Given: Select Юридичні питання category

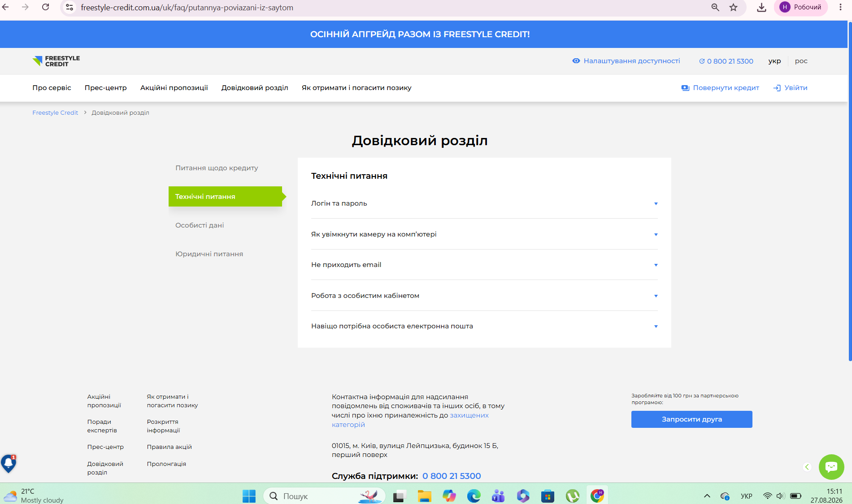Looking at the screenshot, I should 209,254.
